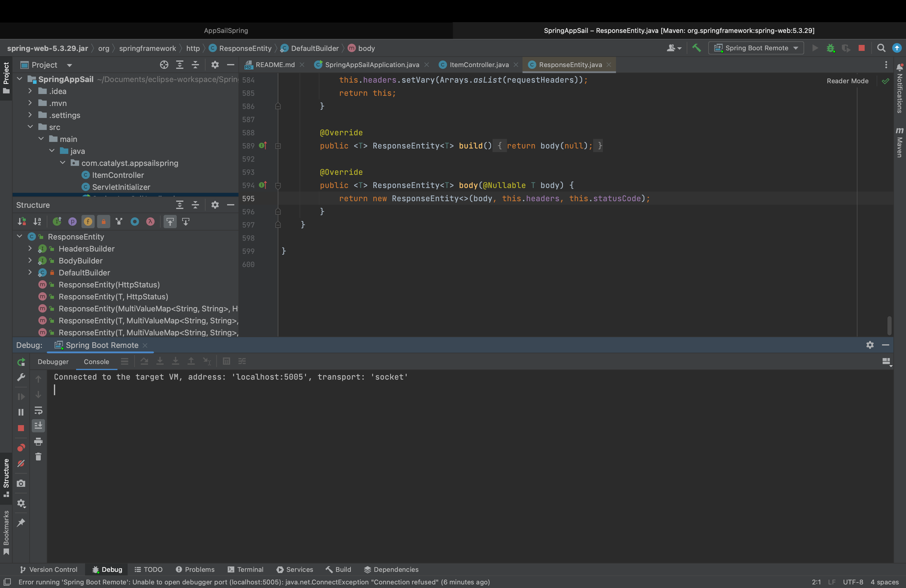Switch to the AppSailSpring window tab

click(x=226, y=31)
